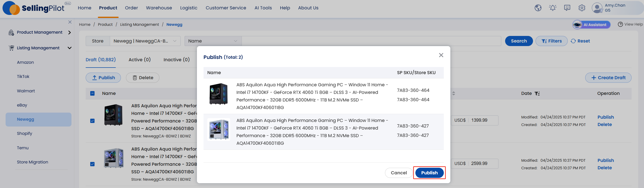This screenshot has height=188, width=644.
Task: Go to the Home menu
Action: click(84, 8)
